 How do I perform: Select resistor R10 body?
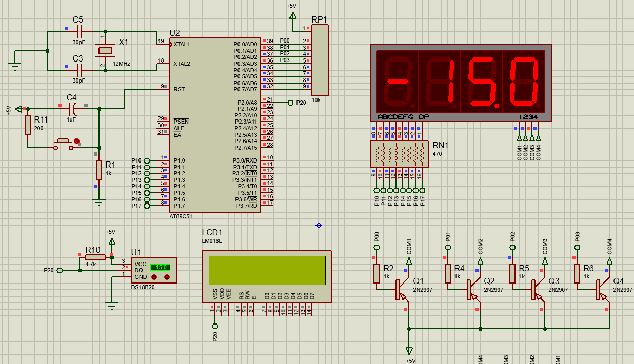[95, 257]
